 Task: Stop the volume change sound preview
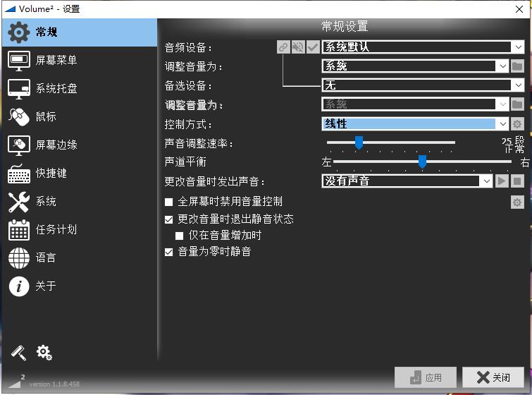517,181
